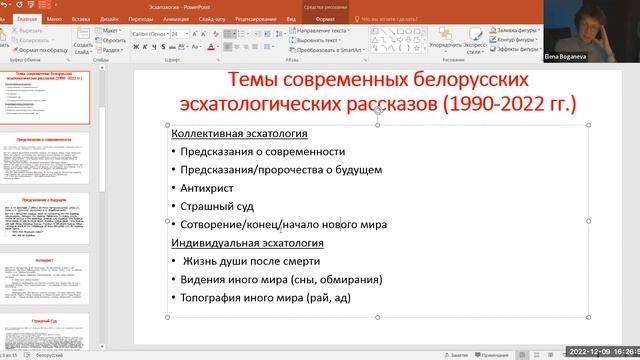The width and height of the screenshot is (640, 360).
Task: Select the triangle shape in shapes gallery
Action: (374, 40)
